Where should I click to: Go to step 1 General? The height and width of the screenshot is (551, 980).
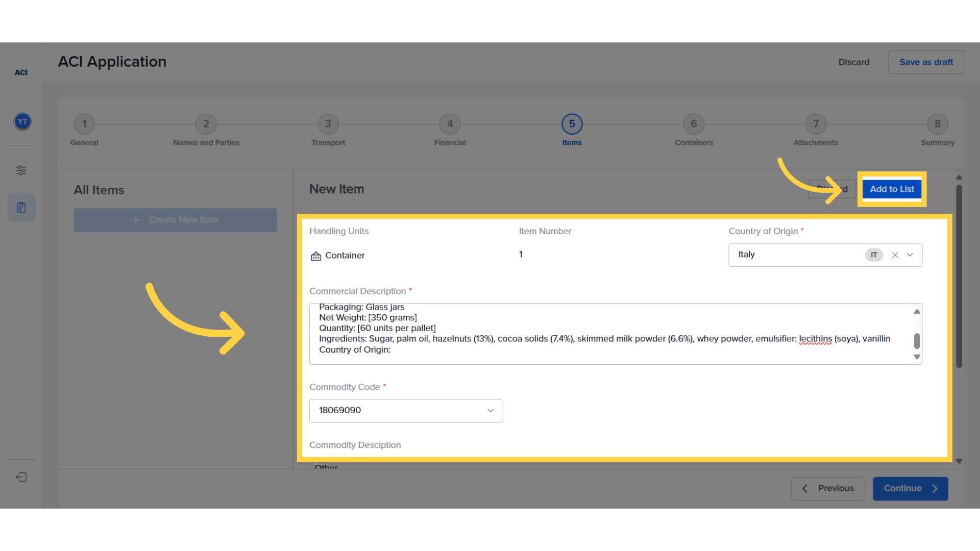(x=84, y=124)
